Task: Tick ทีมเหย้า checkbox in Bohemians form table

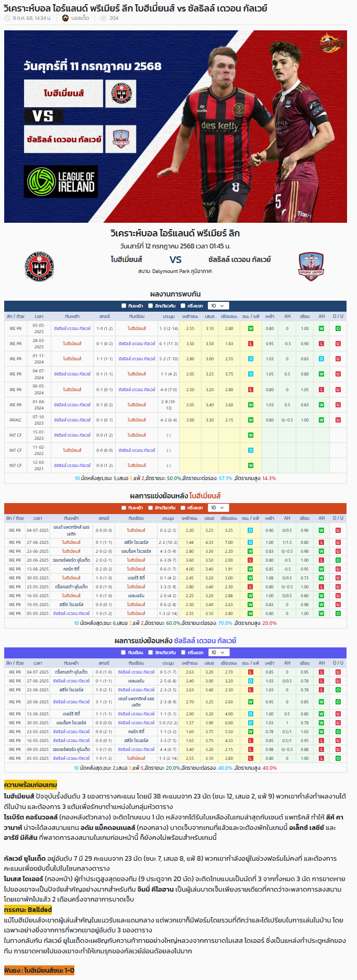Action: click(x=124, y=508)
